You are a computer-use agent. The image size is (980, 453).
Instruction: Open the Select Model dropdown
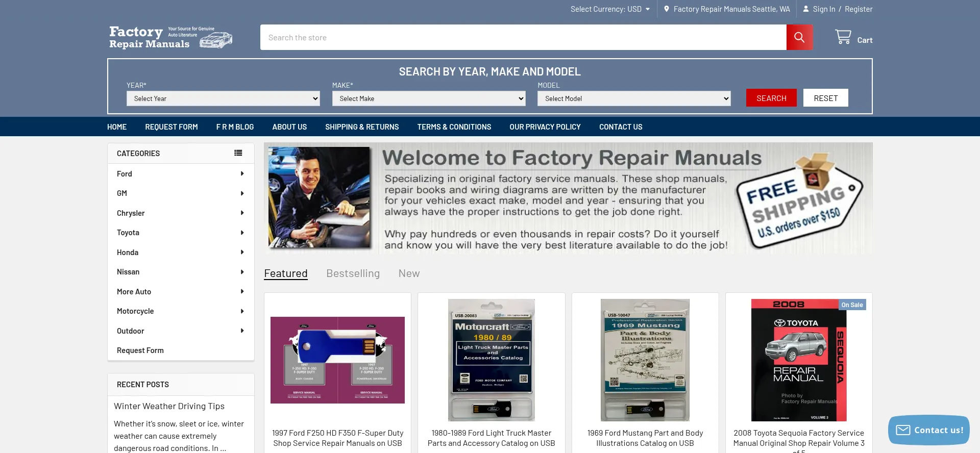pyautogui.click(x=634, y=98)
